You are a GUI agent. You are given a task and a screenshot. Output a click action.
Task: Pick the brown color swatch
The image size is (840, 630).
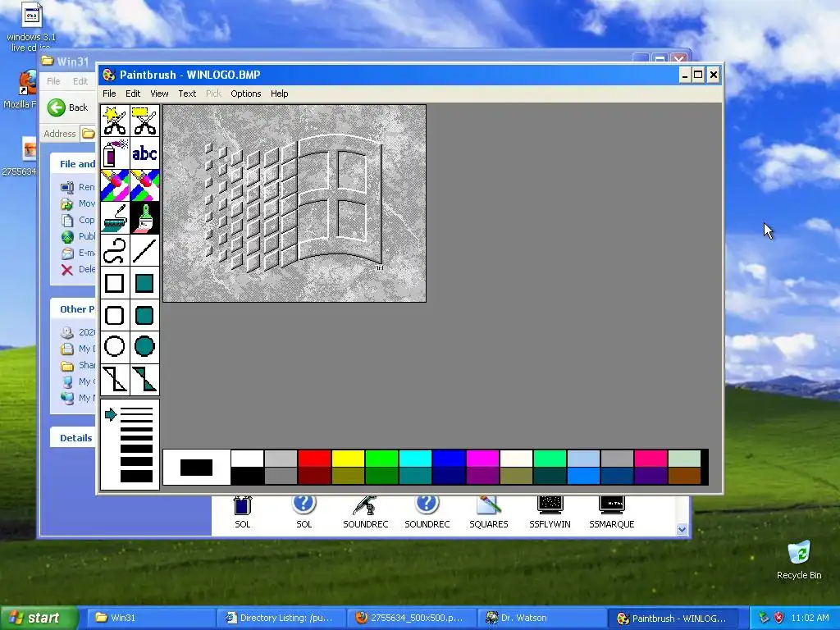(684, 476)
